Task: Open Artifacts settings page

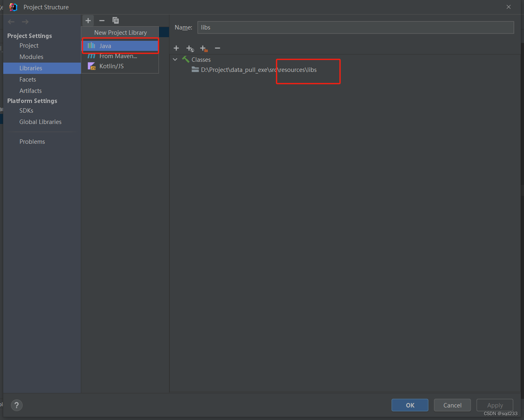Action: click(31, 91)
